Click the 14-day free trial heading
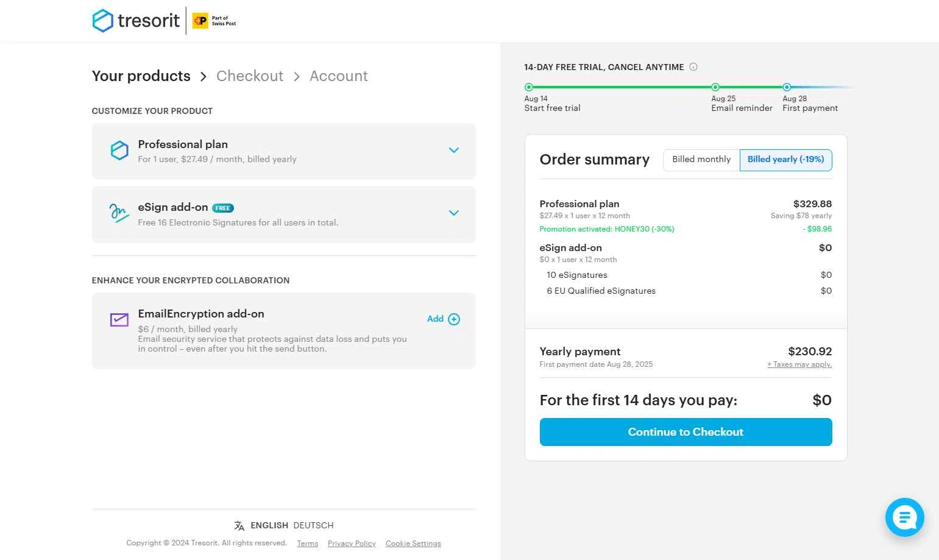 pos(604,67)
